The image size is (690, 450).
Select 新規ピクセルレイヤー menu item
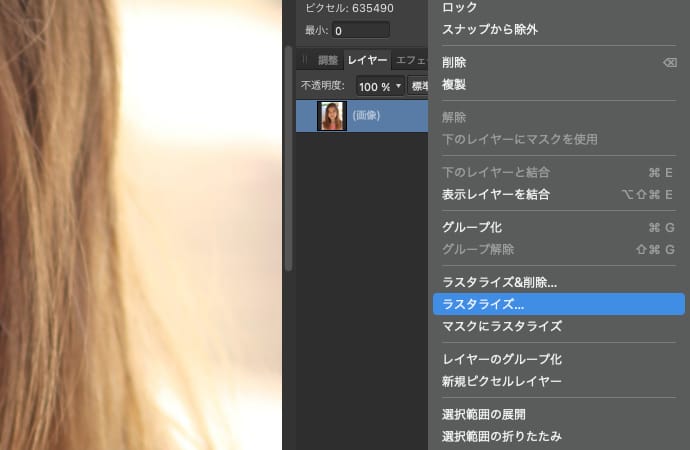coord(501,381)
